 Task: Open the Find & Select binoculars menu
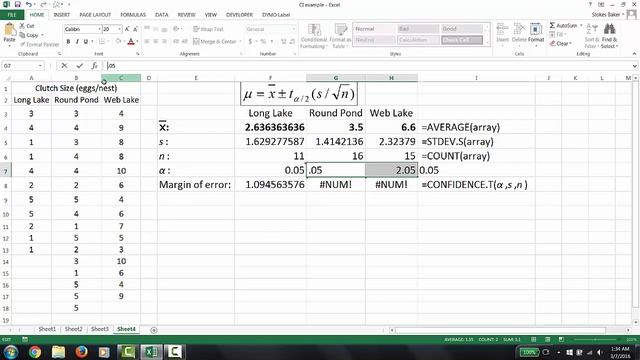[609, 36]
